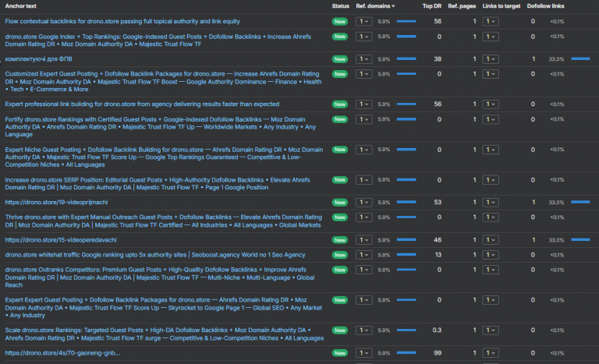Click the Top DR column header
This screenshot has width=599, height=364.
pos(431,6)
